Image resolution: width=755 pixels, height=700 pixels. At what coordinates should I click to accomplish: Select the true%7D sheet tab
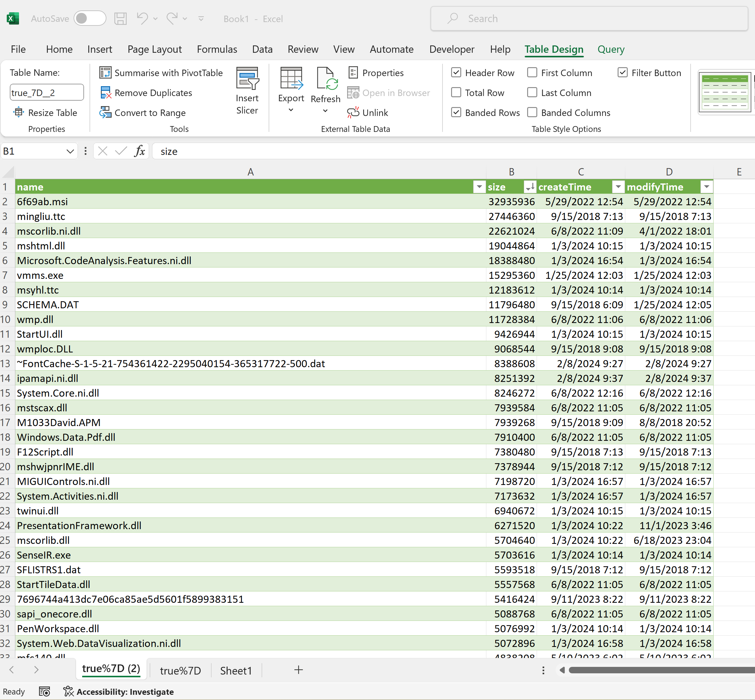180,671
